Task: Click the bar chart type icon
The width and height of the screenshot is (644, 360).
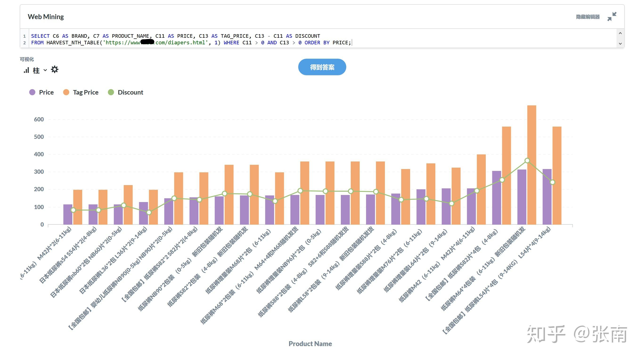Action: [26, 70]
